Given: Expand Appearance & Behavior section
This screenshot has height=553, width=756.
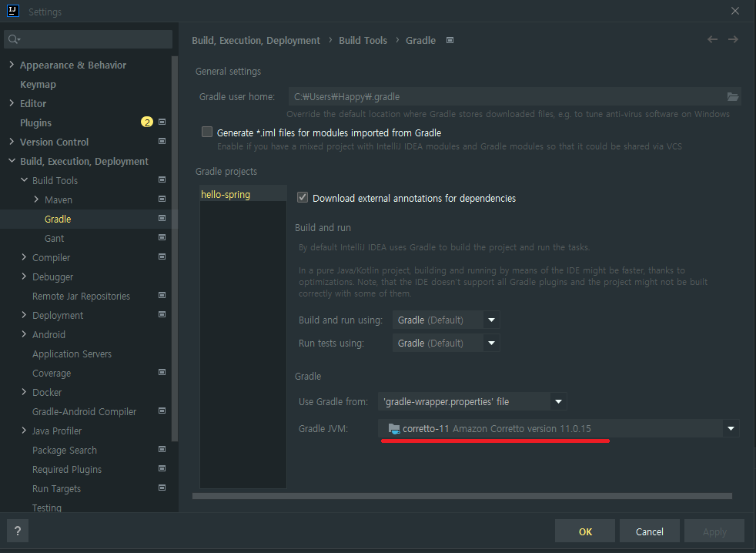Looking at the screenshot, I should pos(12,65).
